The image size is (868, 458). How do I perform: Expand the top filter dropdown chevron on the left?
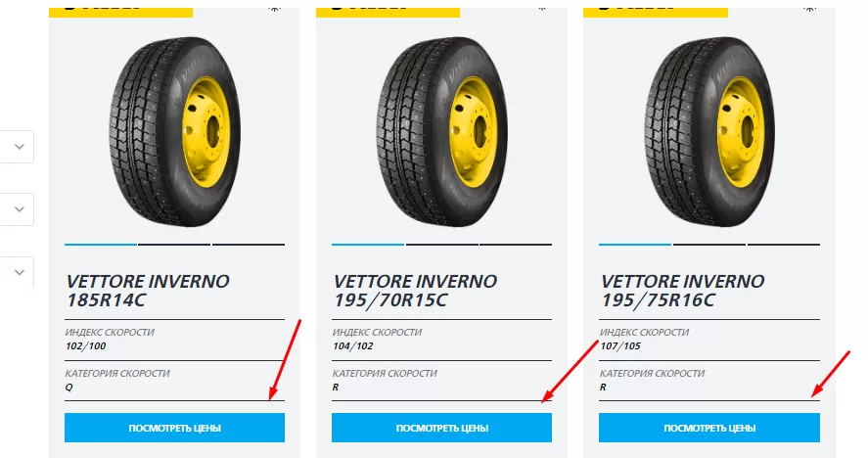(x=20, y=147)
